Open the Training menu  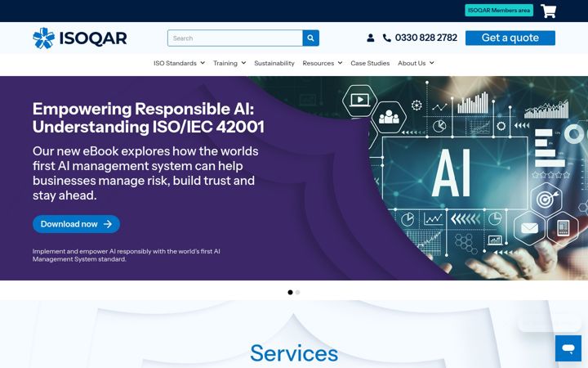coord(225,63)
